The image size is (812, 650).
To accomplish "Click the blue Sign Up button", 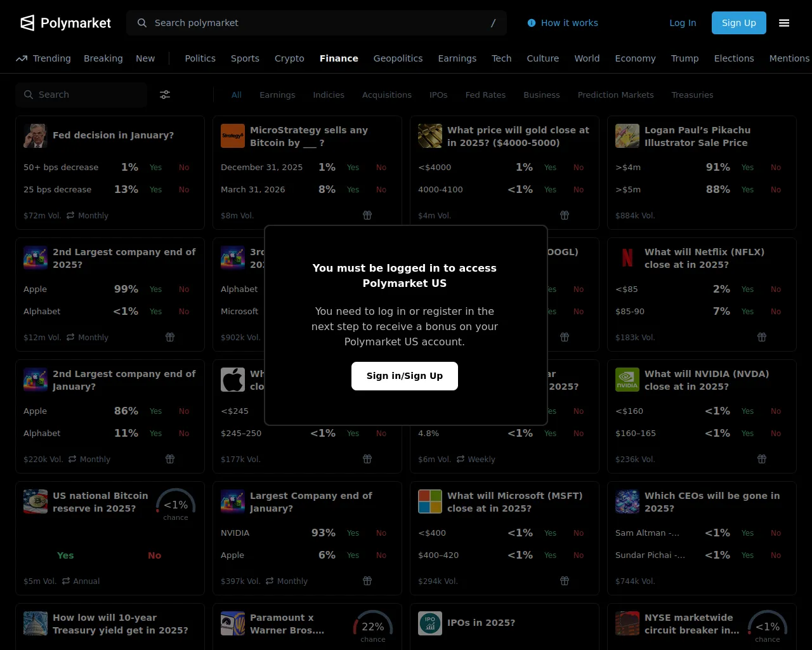I will click(x=739, y=23).
